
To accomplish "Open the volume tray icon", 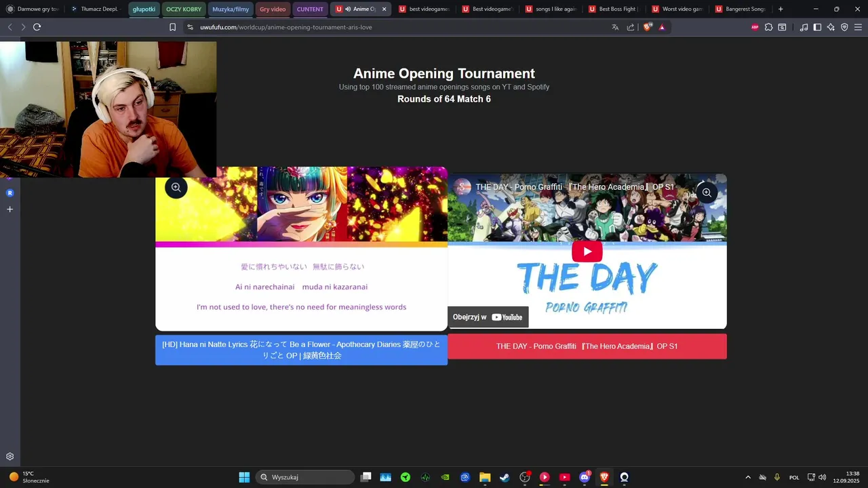I will [823, 477].
